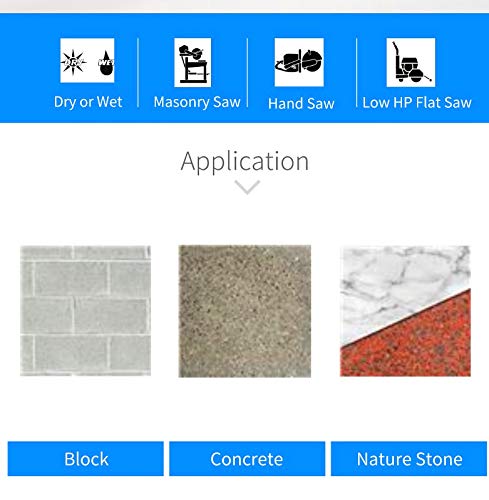
Task: Click the Dry or Wet sun-and-droplet icon
Action: (87, 60)
